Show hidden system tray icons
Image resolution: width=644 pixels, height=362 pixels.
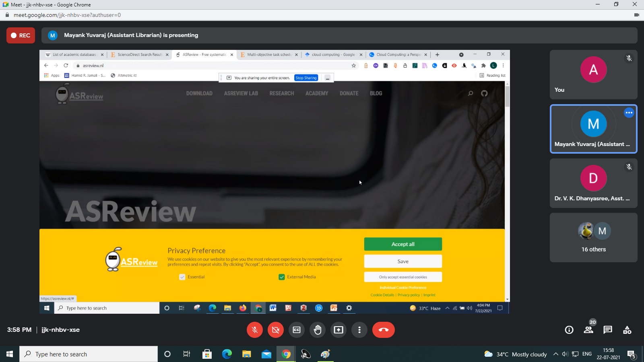coord(556,354)
